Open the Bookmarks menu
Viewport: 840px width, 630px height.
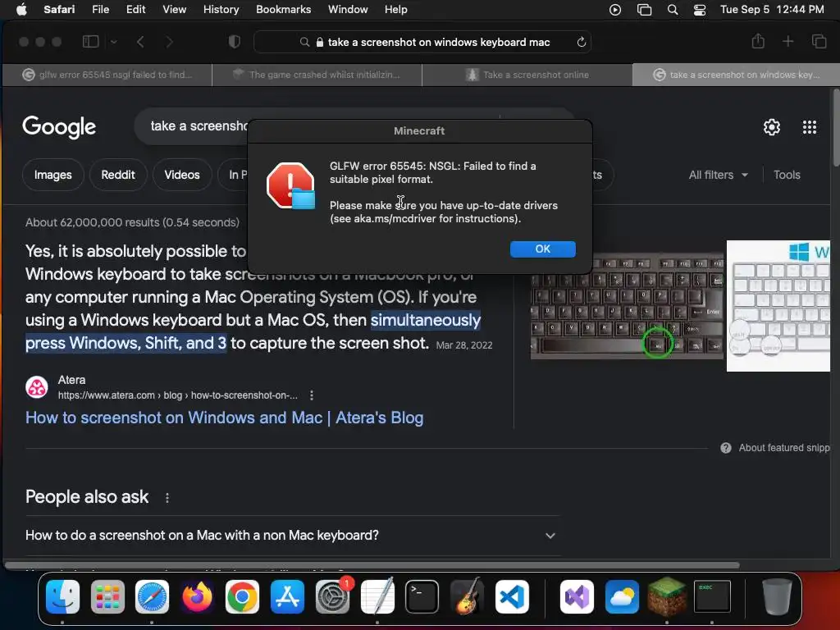click(283, 9)
